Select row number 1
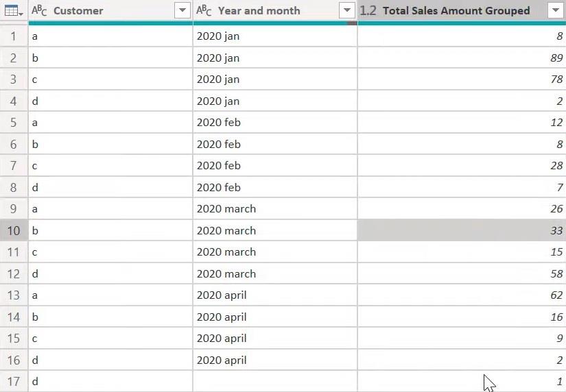566x392 pixels. pyautogui.click(x=14, y=36)
